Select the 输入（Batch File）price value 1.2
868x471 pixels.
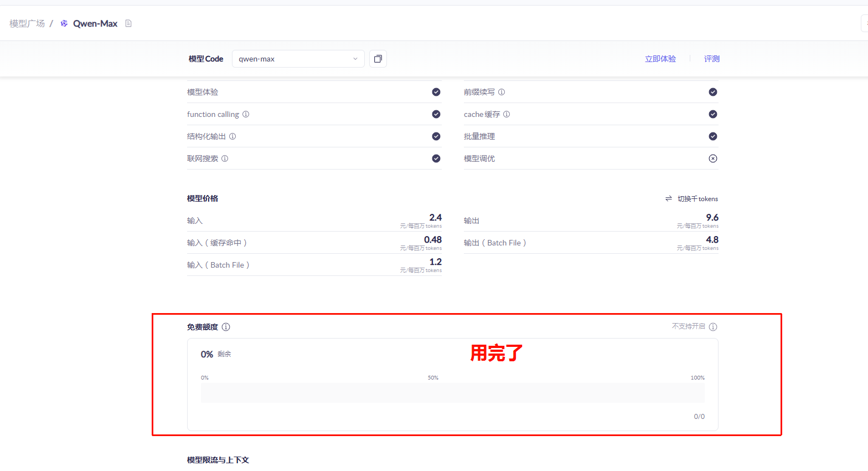coord(436,262)
